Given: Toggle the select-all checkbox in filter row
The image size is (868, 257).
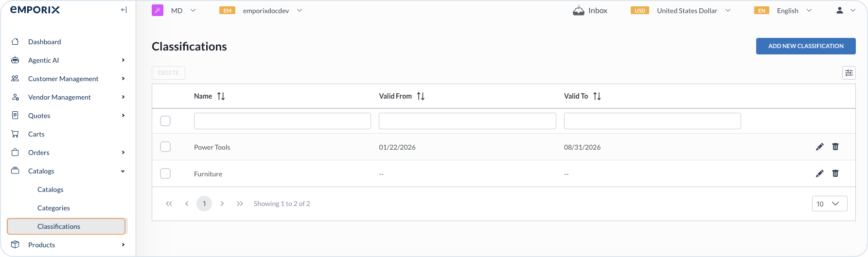Looking at the screenshot, I should coord(165,121).
